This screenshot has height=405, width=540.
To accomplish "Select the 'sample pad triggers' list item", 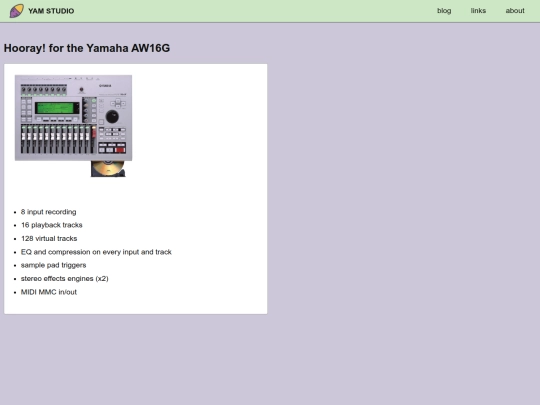I will (x=53, y=265).
